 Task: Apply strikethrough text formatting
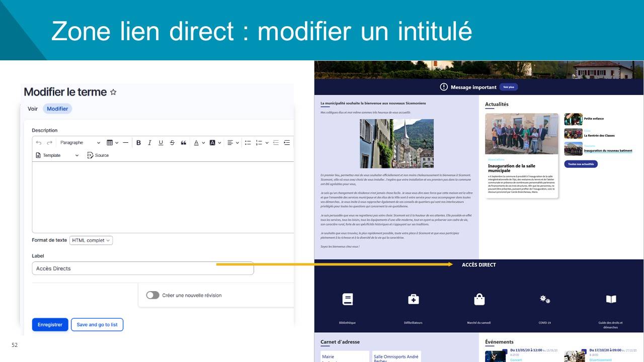(172, 143)
